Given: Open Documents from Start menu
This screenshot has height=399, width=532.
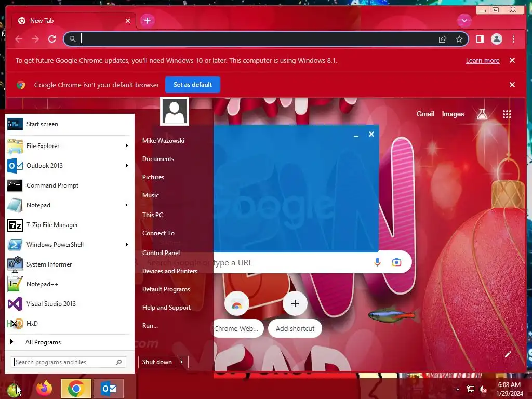Looking at the screenshot, I should (x=158, y=159).
